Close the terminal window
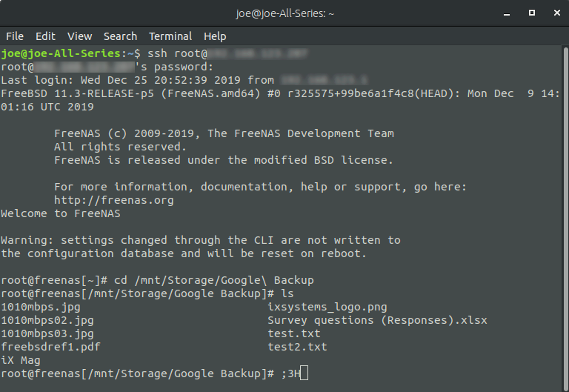Screen dimensions: 569x392 [x=556, y=13]
